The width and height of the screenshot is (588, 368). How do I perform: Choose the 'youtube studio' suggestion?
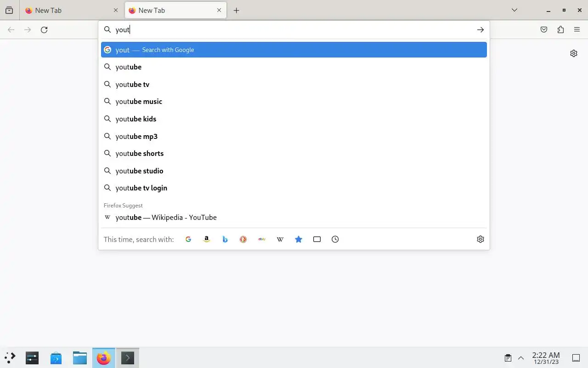294,171
